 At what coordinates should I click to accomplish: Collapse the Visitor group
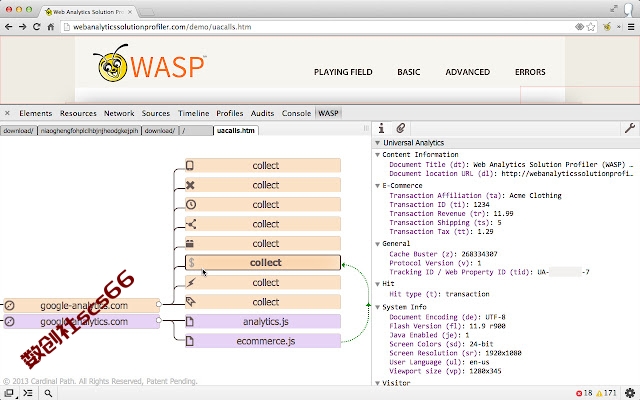click(x=378, y=383)
